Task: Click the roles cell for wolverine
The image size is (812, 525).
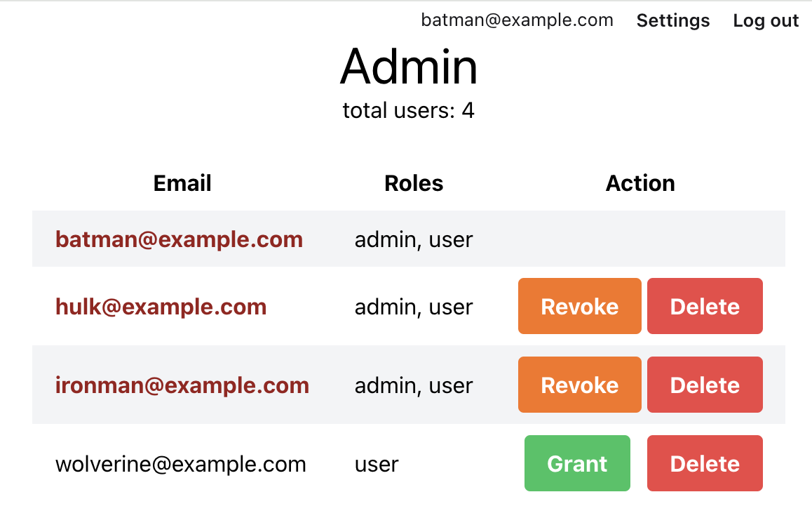Action: tap(377, 465)
